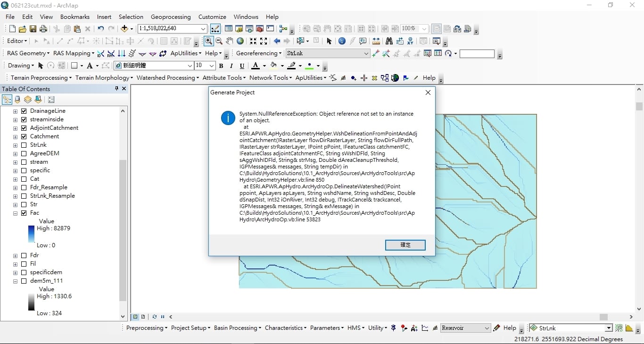
Task: Turn off the Fac layer
Action: pyautogui.click(x=24, y=213)
